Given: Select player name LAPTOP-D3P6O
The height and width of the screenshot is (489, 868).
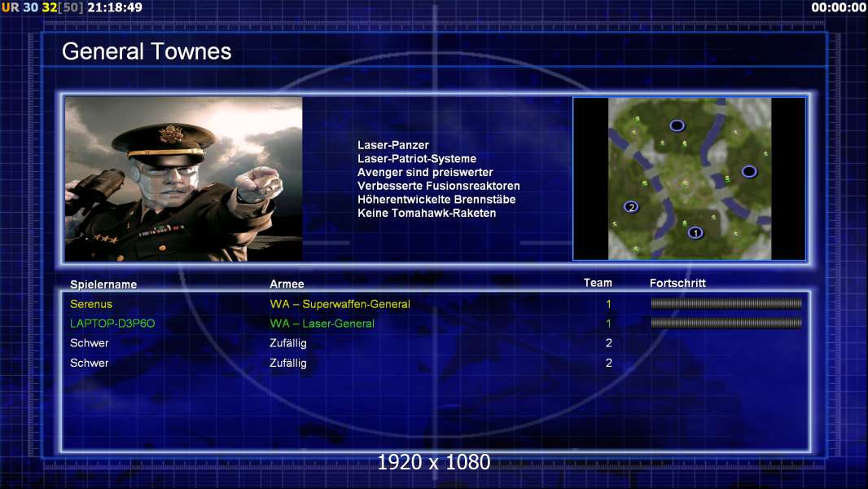Looking at the screenshot, I should (x=112, y=324).
